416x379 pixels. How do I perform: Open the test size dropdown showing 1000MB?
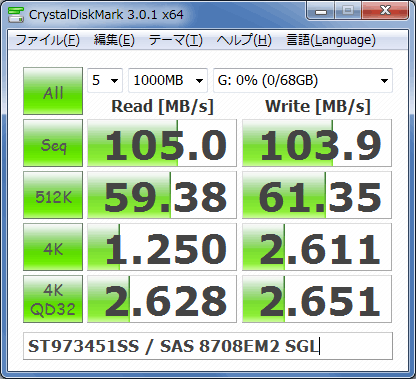click(168, 80)
